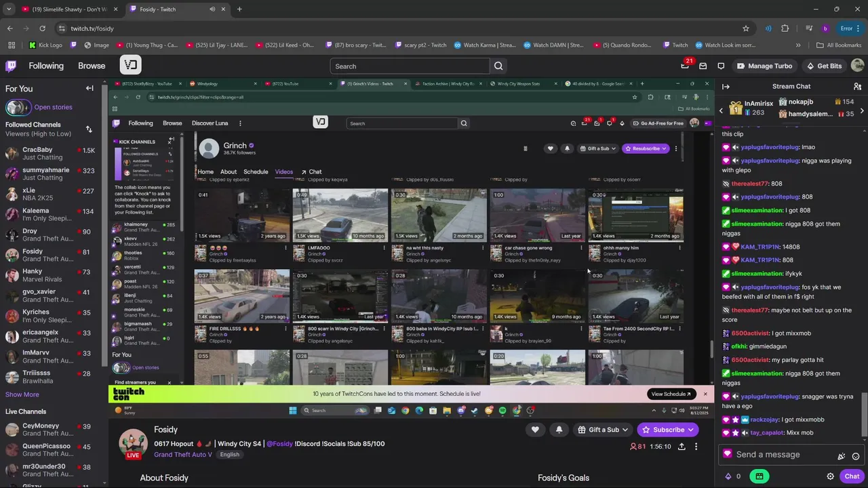The height and width of the screenshot is (488, 868).
Task: Open the Whispers envelope icon
Action: click(703, 66)
